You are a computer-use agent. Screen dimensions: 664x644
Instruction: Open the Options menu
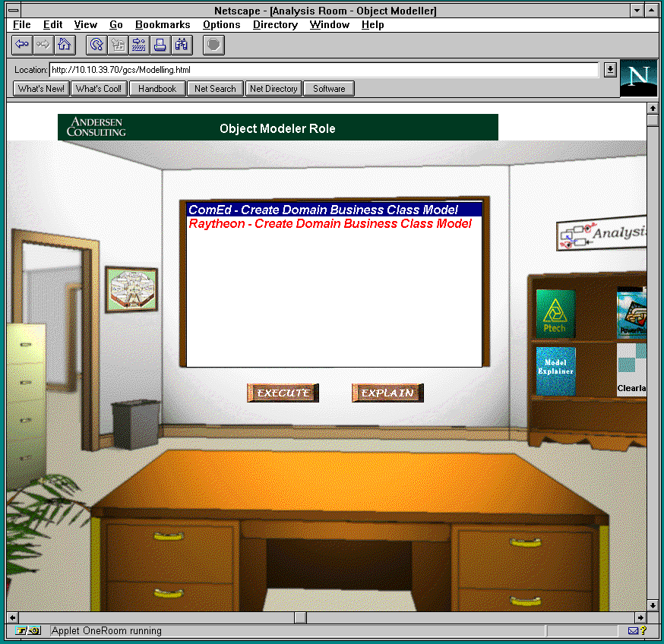point(221,24)
